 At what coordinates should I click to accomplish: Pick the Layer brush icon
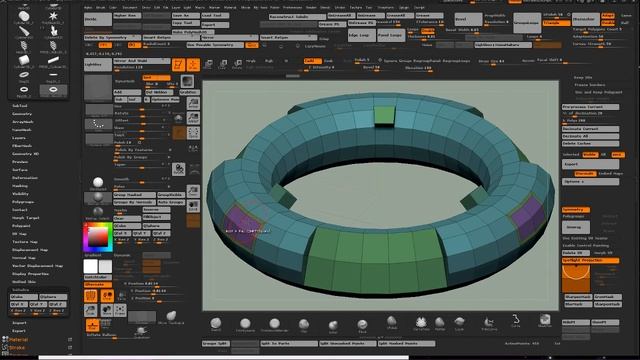click(x=460, y=322)
